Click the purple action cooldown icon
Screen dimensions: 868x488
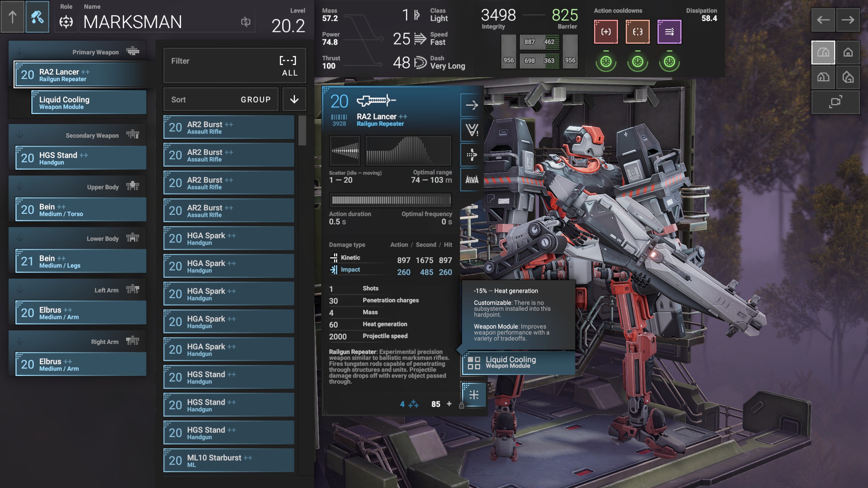669,32
